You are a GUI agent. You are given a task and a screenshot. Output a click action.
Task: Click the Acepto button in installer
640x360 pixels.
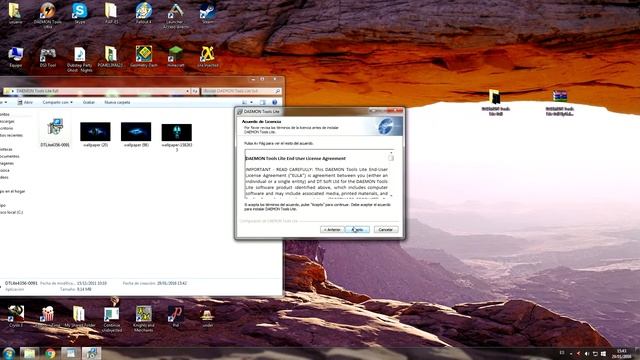coord(357,229)
